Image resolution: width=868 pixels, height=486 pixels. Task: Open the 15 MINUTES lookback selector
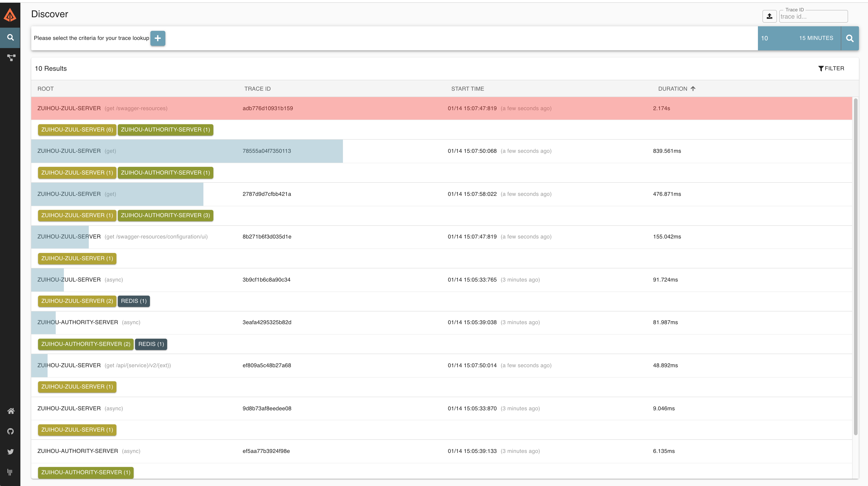816,38
